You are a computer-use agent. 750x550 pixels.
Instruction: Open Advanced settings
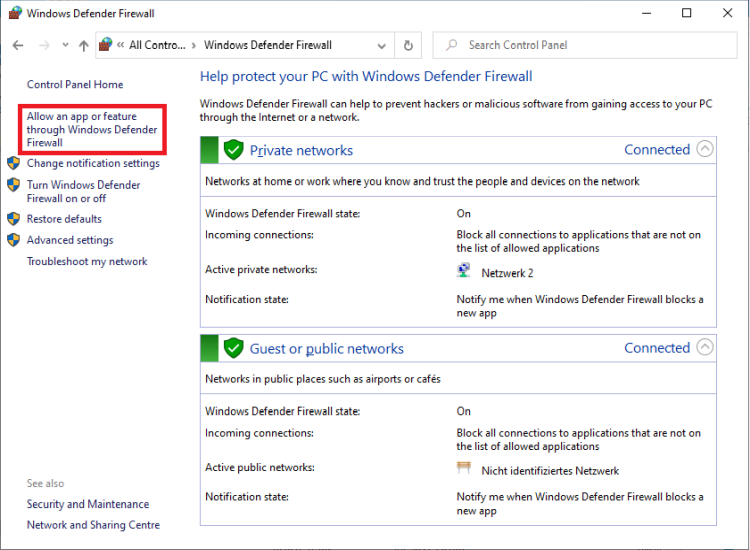(x=70, y=240)
